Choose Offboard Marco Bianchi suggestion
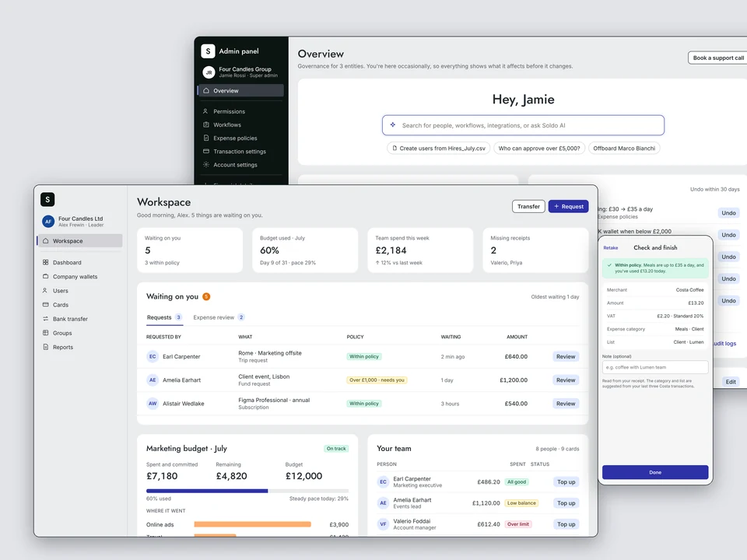Screen dimensions: 747x560 tap(624, 149)
